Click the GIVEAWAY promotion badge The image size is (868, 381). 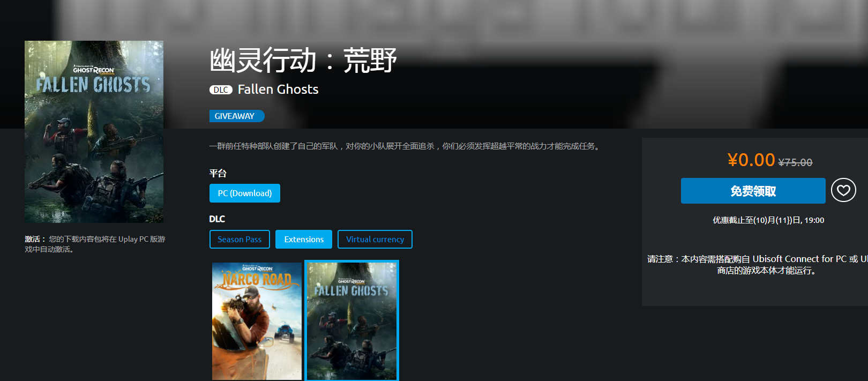(236, 116)
